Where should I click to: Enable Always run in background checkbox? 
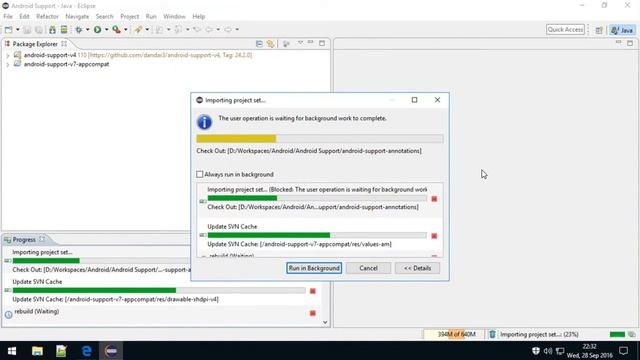(200, 174)
